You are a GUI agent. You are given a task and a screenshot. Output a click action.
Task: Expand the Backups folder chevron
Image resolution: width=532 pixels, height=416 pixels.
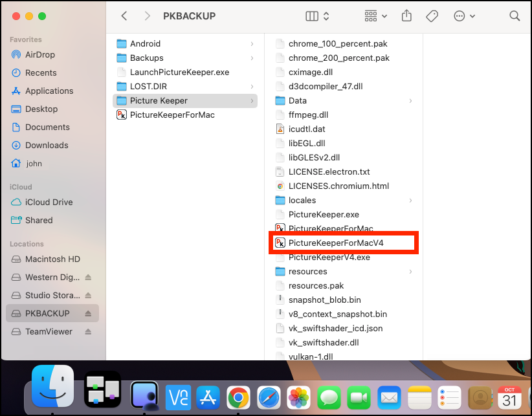(x=252, y=58)
